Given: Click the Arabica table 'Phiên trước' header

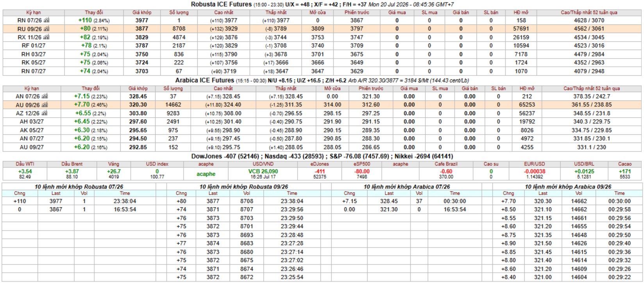Looking at the screenshot, I should coord(371,89).
